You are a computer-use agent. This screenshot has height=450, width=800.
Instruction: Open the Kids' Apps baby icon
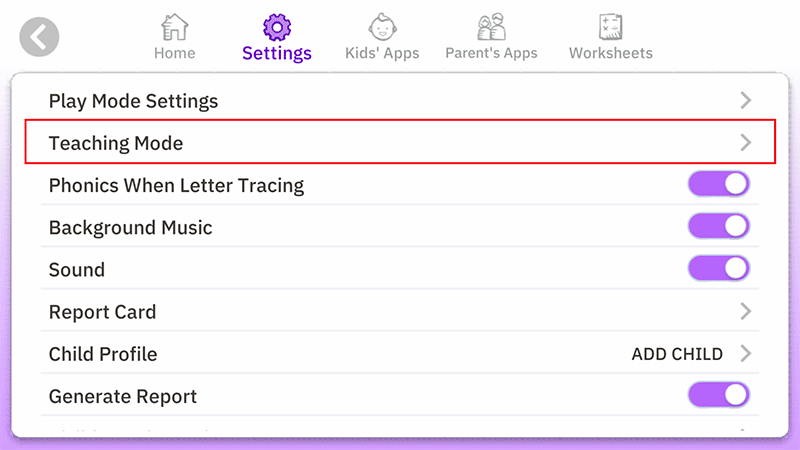pyautogui.click(x=381, y=27)
